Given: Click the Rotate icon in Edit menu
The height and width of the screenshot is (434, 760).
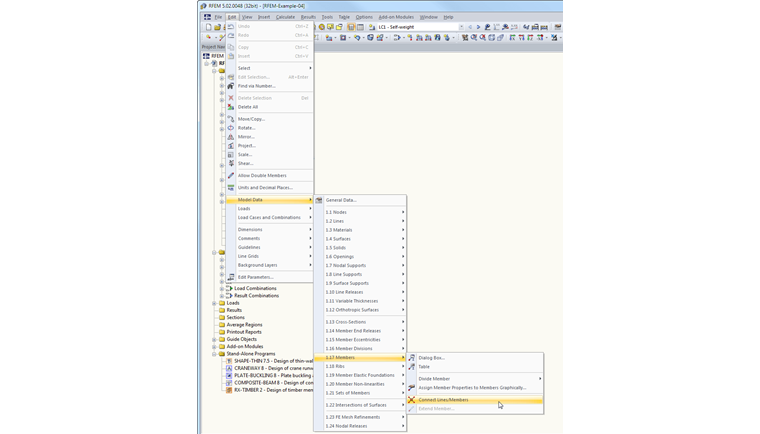Looking at the screenshot, I should (231, 128).
